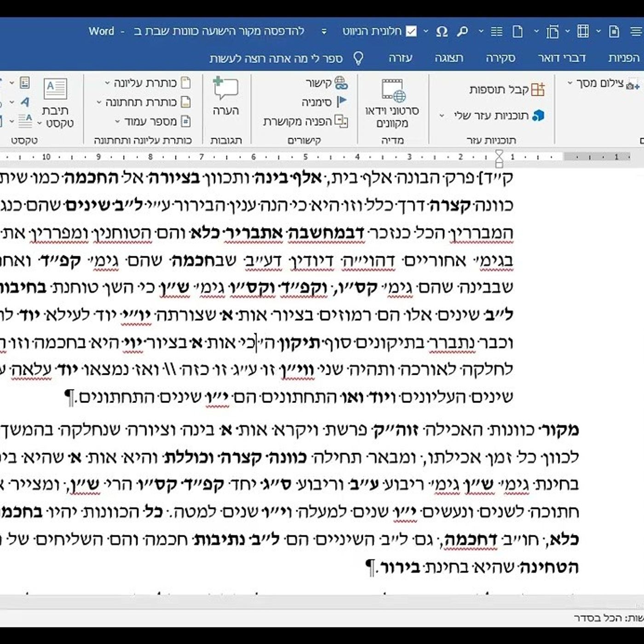Click the quick parts icon in text group
Screen dimensions: 644x644
pyautogui.click(x=25, y=83)
